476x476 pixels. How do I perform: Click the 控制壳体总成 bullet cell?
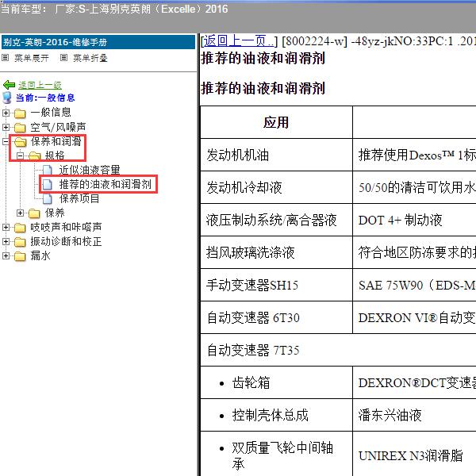click(x=276, y=415)
